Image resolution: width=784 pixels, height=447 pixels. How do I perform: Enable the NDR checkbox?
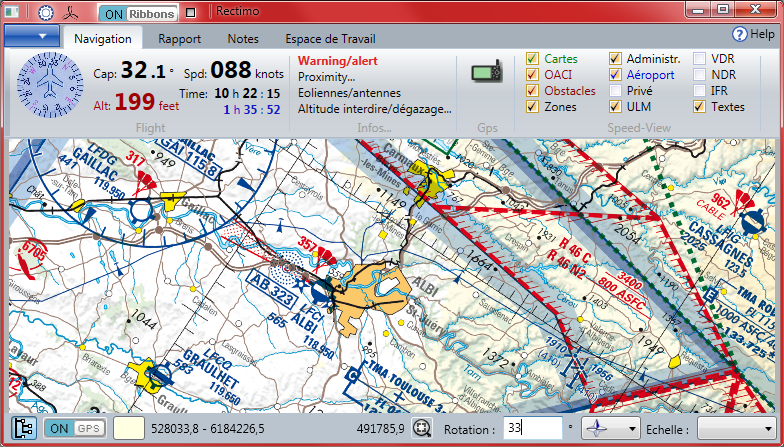[x=699, y=74]
